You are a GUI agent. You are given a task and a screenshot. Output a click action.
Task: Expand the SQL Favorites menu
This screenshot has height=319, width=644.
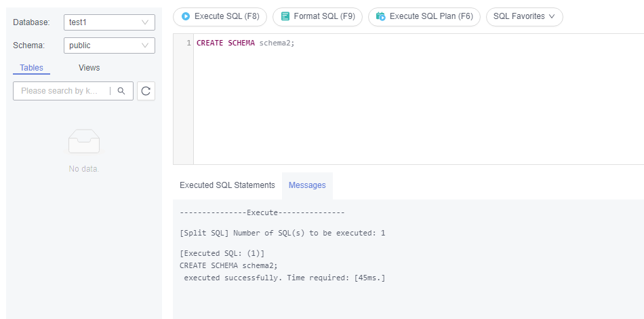(x=525, y=17)
